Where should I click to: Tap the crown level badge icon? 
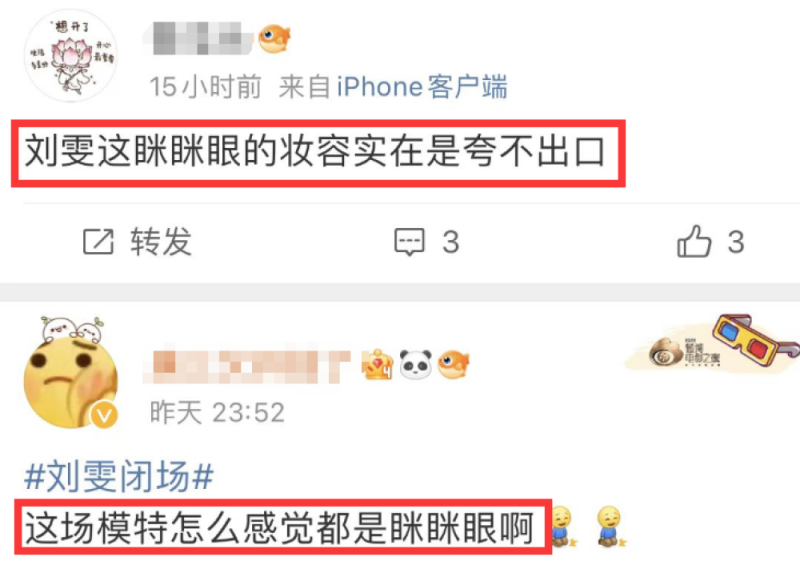[x=378, y=364]
